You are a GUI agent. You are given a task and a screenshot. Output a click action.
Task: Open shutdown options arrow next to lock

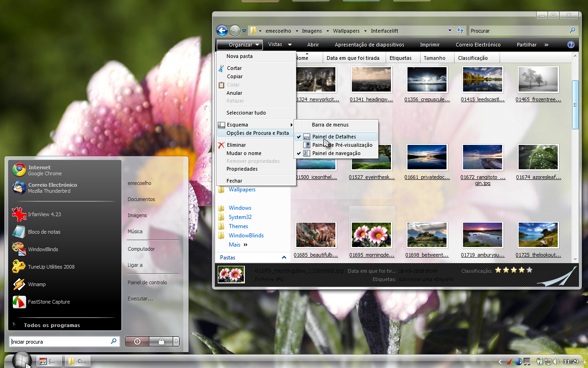[x=176, y=341]
